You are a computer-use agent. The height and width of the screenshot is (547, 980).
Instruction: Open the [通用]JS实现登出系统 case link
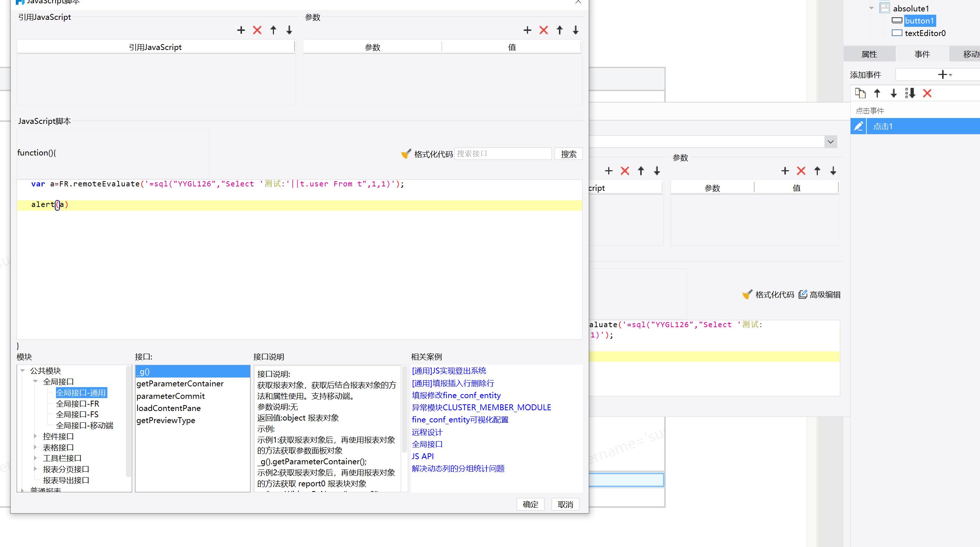[449, 371]
